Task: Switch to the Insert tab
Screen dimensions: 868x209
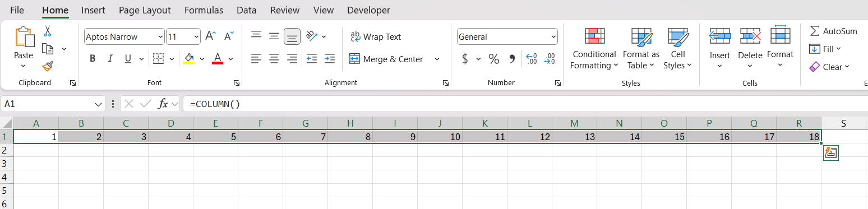Action: point(93,10)
